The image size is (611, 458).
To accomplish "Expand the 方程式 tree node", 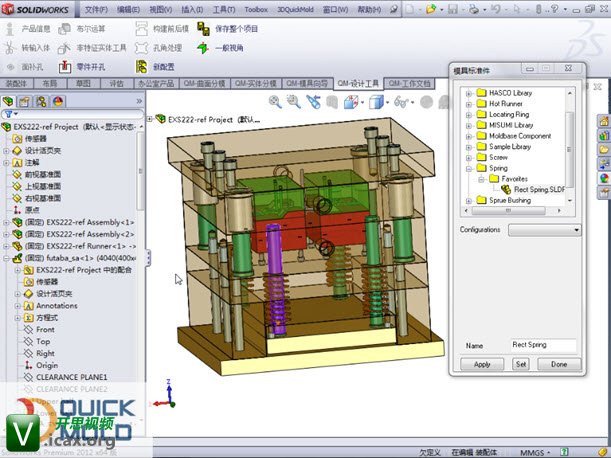I will 17,318.
